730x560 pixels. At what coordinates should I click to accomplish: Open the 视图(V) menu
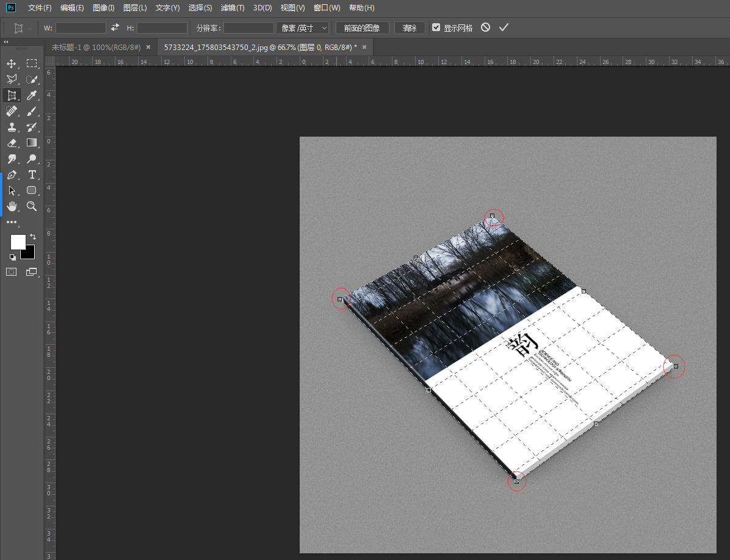pyautogui.click(x=292, y=8)
